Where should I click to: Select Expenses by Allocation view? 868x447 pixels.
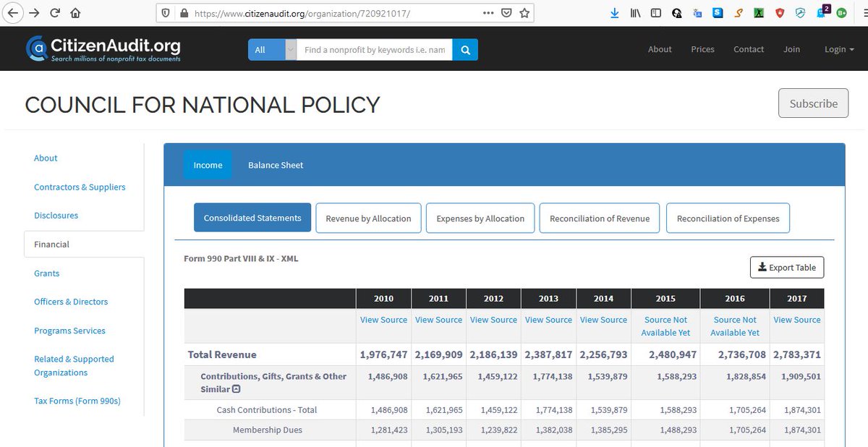[x=480, y=218]
